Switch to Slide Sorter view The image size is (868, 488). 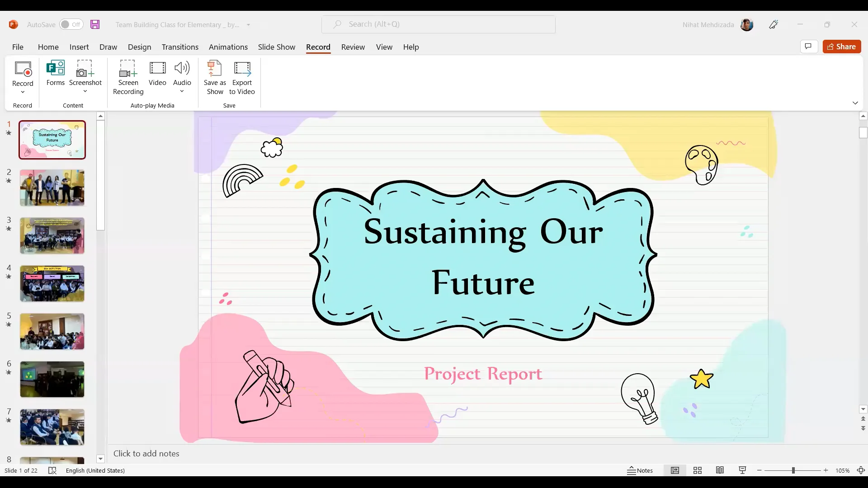(698, 470)
